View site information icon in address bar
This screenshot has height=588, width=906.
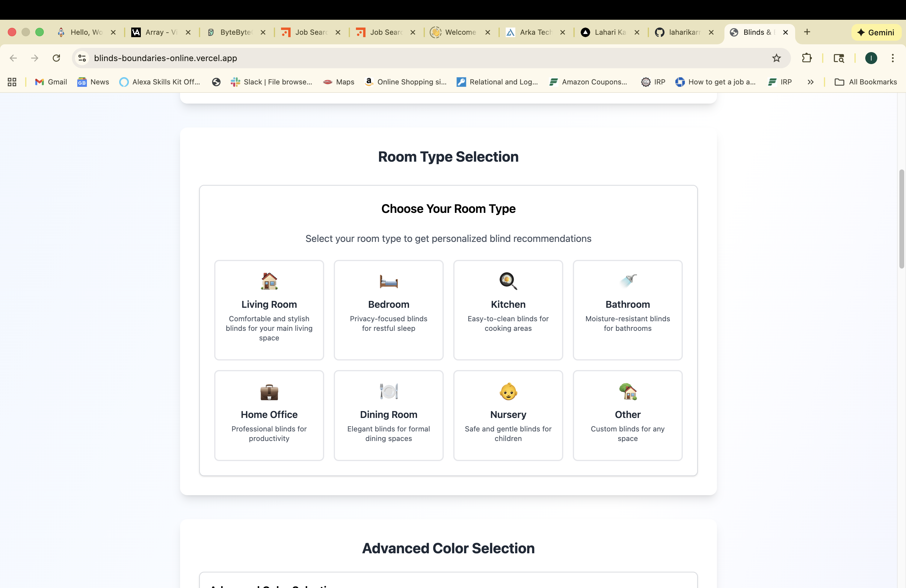click(82, 58)
